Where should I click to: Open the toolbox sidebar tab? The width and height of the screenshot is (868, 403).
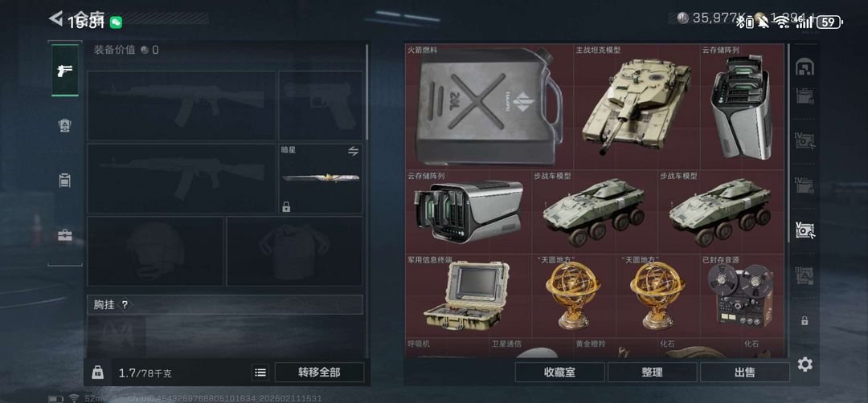[65, 235]
